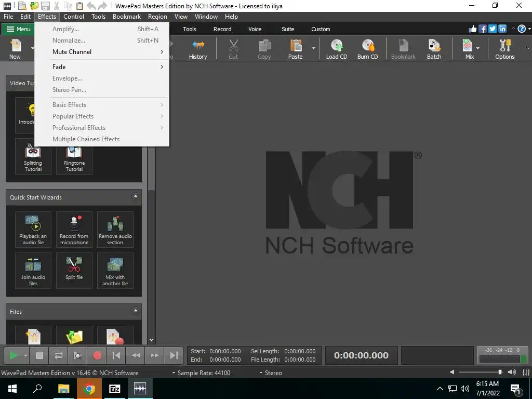Open the Batch converter icon
The image size is (532, 399).
[434, 49]
